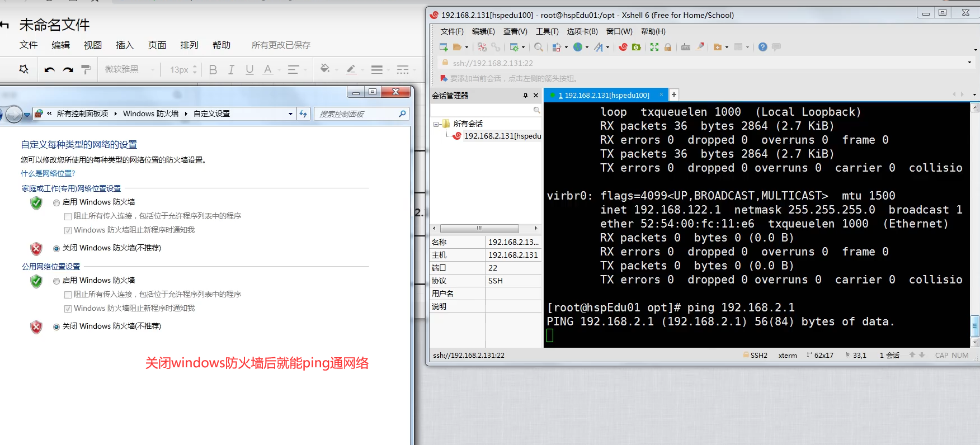This screenshot has width=980, height=445.
Task: Click the keyboard mapping icon in Xshell toolbar
Action: [x=686, y=47]
